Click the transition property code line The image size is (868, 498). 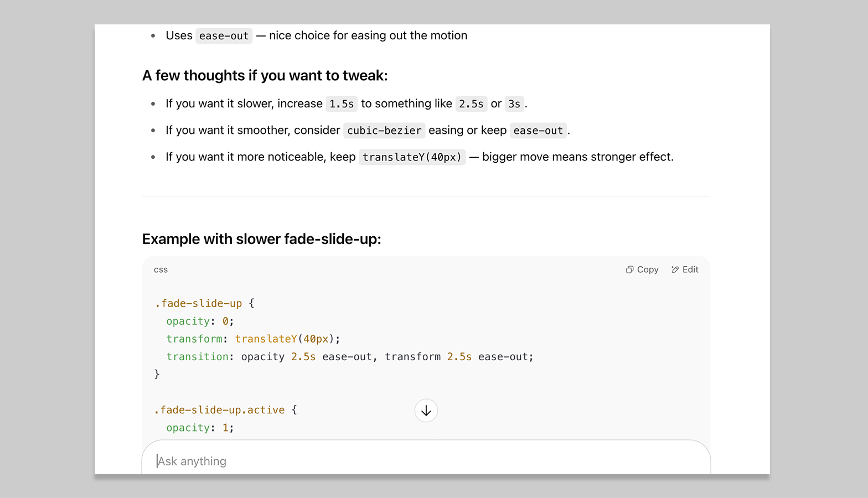(x=349, y=357)
